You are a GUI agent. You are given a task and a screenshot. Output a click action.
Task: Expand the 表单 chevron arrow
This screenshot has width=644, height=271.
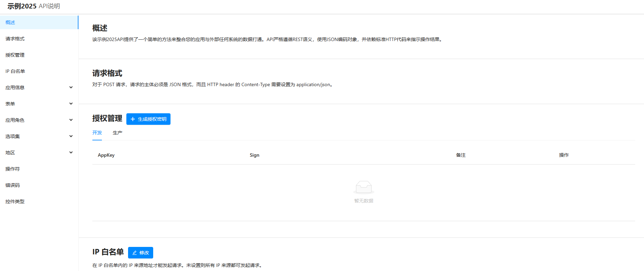71,104
